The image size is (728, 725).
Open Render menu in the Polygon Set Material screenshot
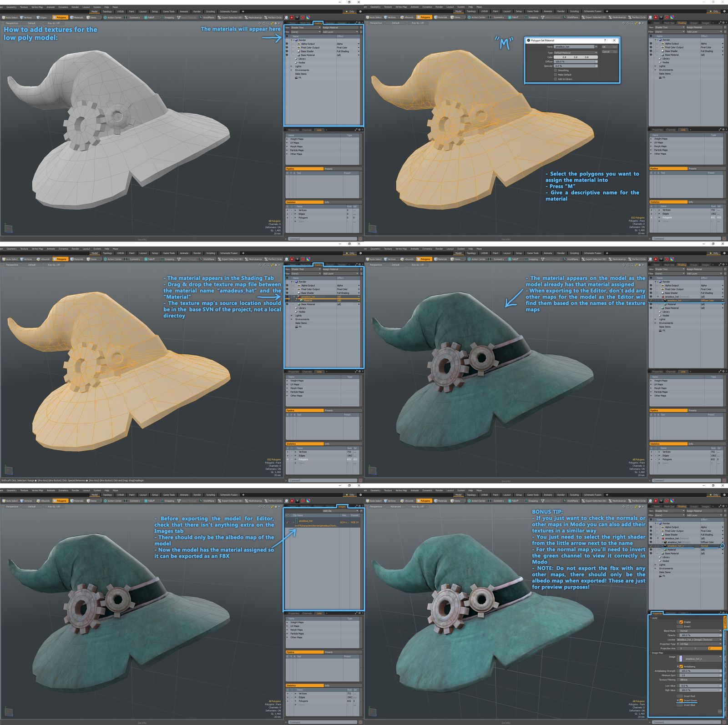439,7
